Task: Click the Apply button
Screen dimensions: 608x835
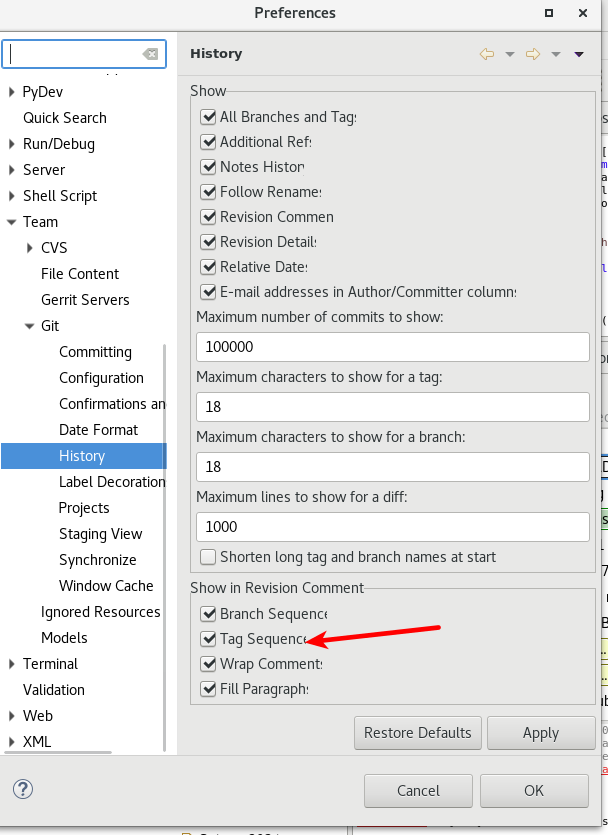Action: (540, 733)
